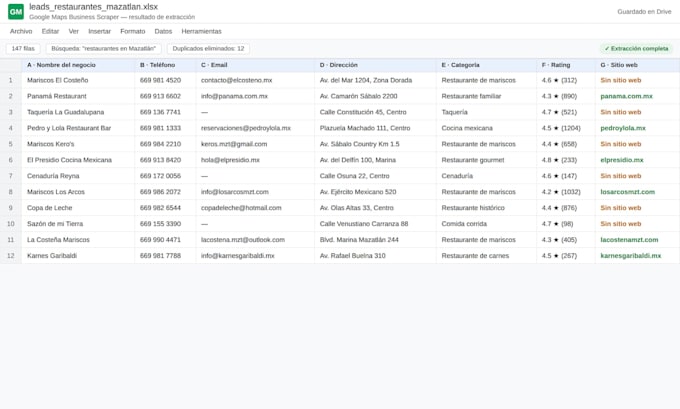
Task: Select column header D Dirección
Action: pos(376,65)
